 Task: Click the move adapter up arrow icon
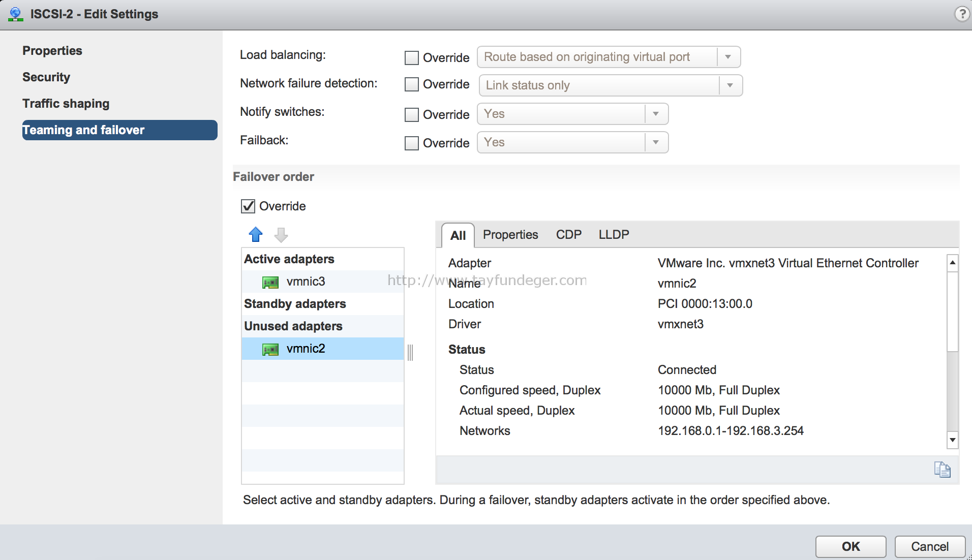[x=256, y=234]
